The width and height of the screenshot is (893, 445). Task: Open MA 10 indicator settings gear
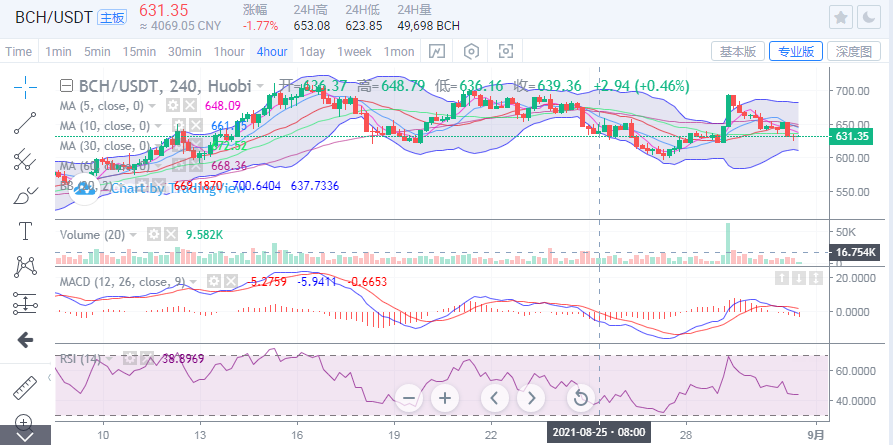tap(179, 125)
